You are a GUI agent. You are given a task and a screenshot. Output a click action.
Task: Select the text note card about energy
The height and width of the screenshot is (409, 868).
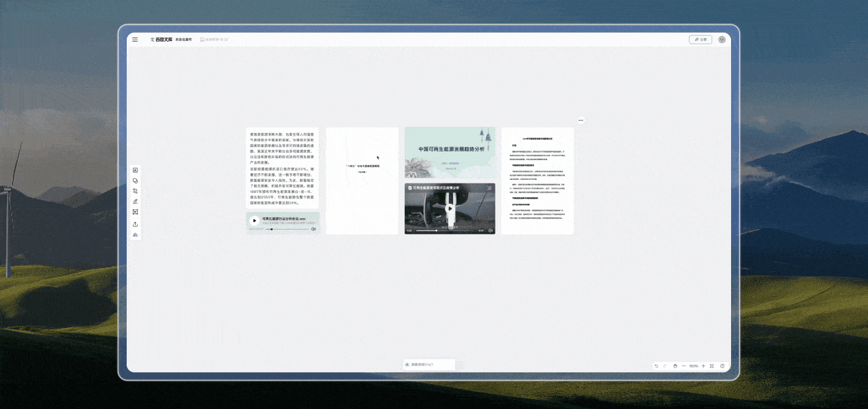[282, 168]
